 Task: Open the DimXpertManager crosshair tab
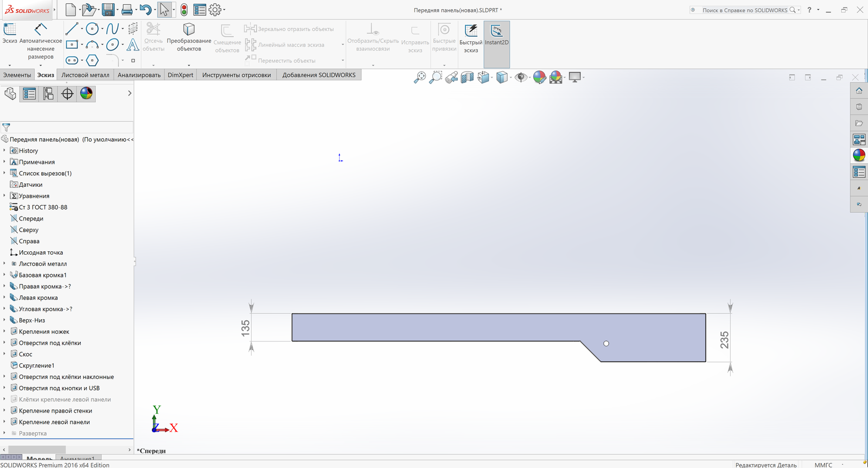pyautogui.click(x=67, y=93)
